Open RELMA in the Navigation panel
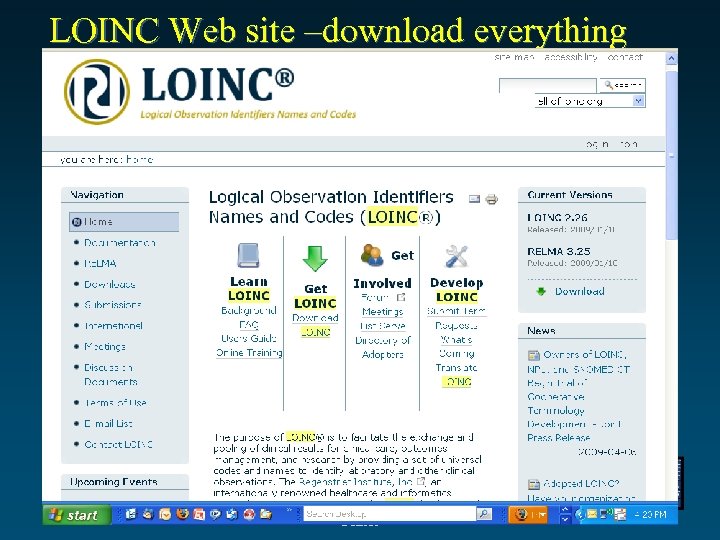Image resolution: width=720 pixels, height=540 pixels. click(100, 264)
